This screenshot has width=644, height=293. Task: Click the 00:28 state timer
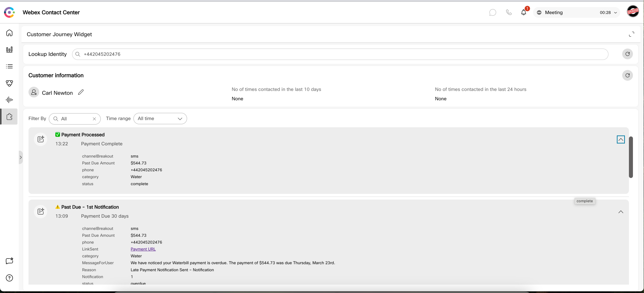pos(605,12)
